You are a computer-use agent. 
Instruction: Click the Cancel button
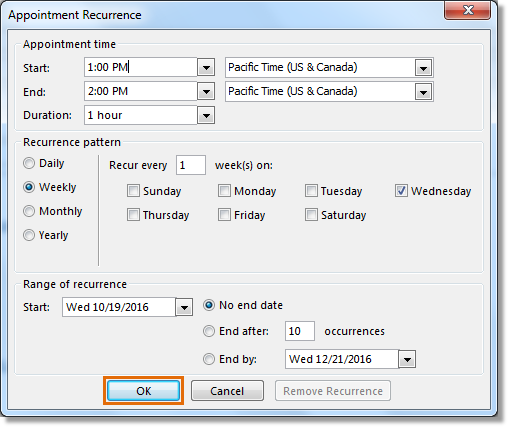227,391
